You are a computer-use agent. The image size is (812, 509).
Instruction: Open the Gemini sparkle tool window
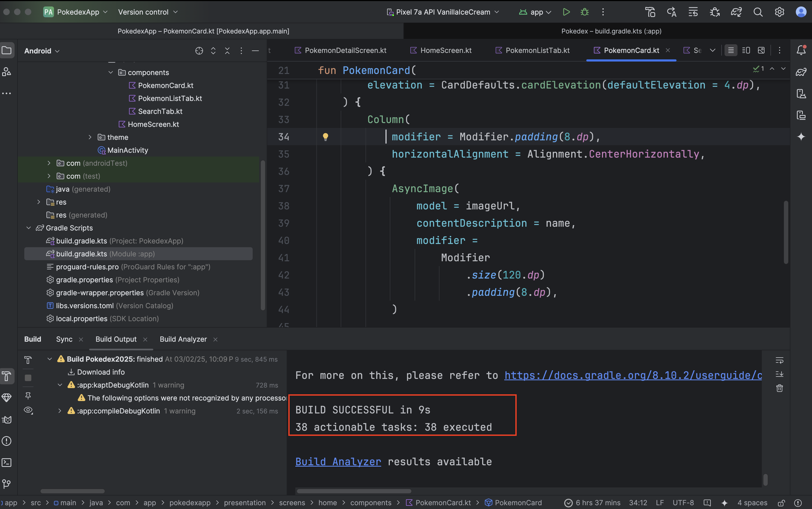click(x=801, y=137)
